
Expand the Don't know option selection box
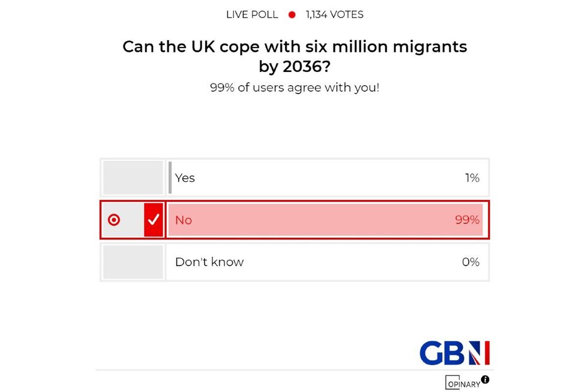coord(133,262)
